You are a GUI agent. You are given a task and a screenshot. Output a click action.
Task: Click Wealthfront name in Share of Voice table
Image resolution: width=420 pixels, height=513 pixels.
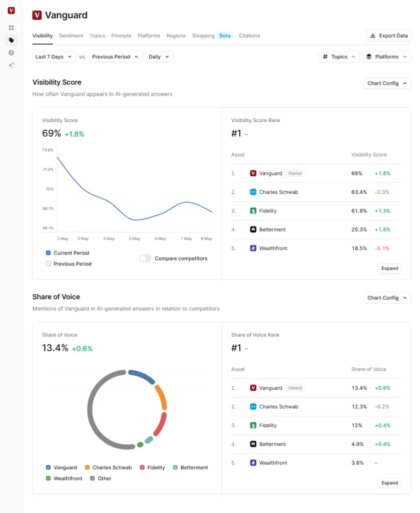(x=273, y=462)
